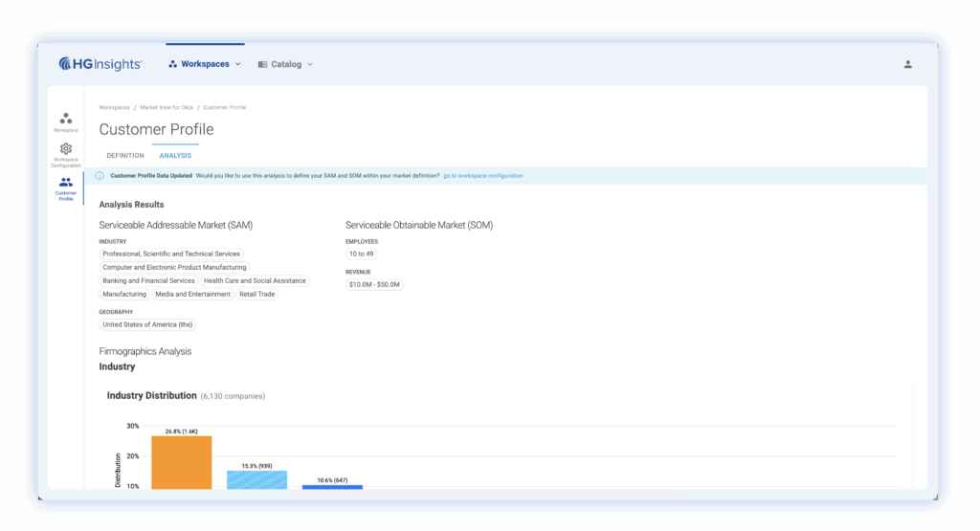Image resolution: width=980 pixels, height=531 pixels.
Task: Click the Customer Profile breadcrumb
Action: point(224,107)
